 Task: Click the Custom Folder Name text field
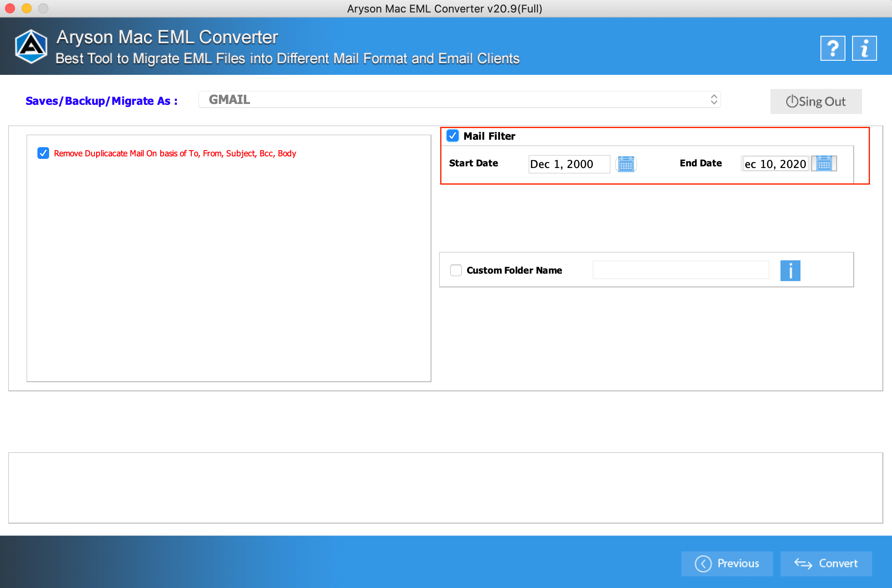(x=681, y=270)
